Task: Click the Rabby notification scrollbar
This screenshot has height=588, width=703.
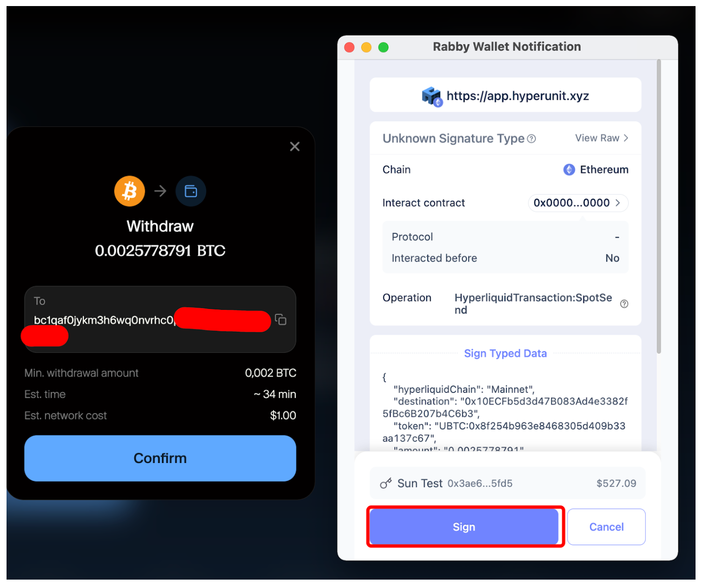Action: (x=659, y=206)
